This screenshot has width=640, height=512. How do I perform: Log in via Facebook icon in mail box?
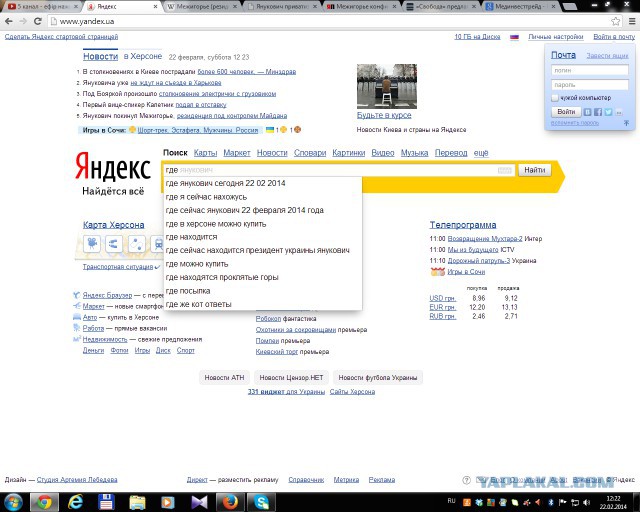click(598, 112)
